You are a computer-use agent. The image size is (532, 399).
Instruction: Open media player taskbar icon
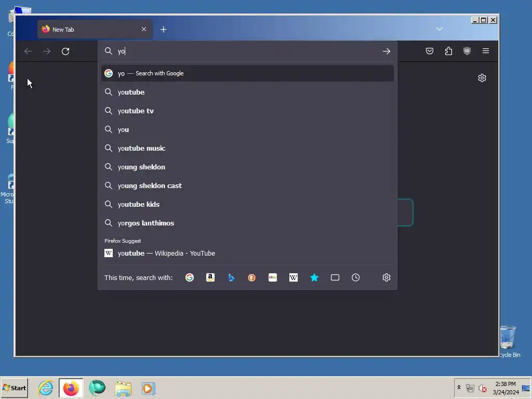[x=148, y=388]
